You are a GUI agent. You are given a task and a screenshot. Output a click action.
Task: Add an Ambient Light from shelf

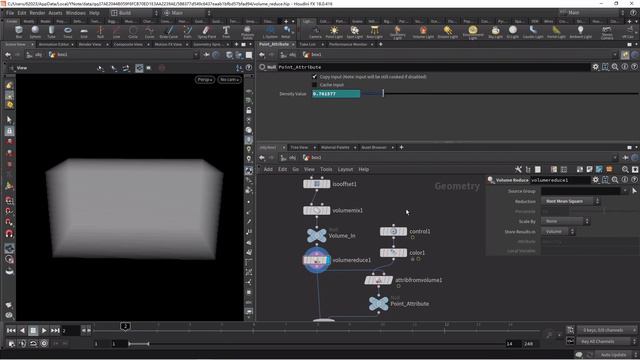tap(580, 31)
